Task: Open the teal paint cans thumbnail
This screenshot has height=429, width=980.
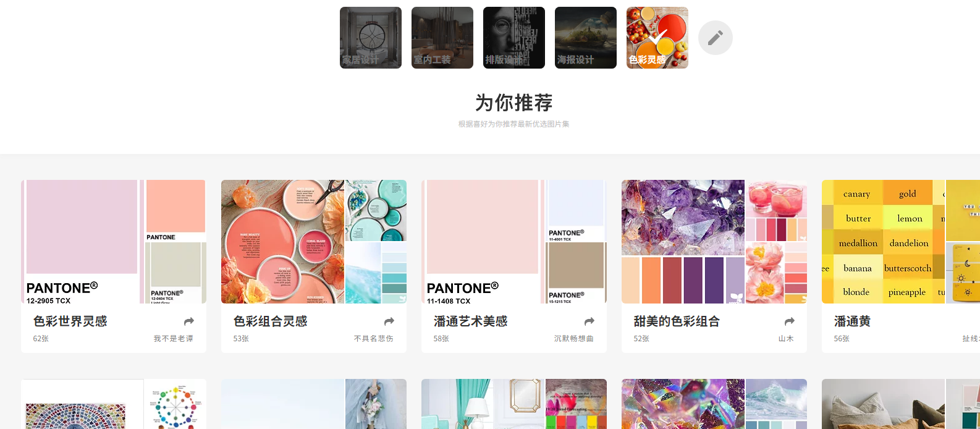Action: pos(376,211)
